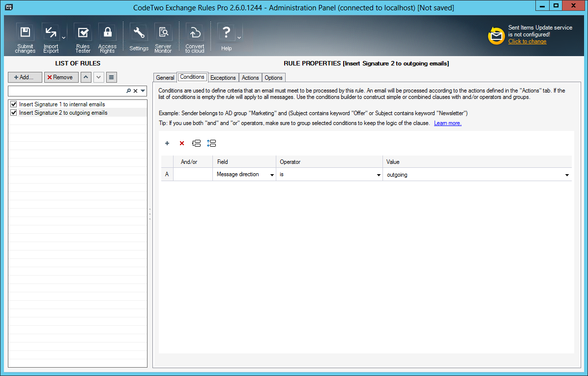Click the Field column header

244,162
